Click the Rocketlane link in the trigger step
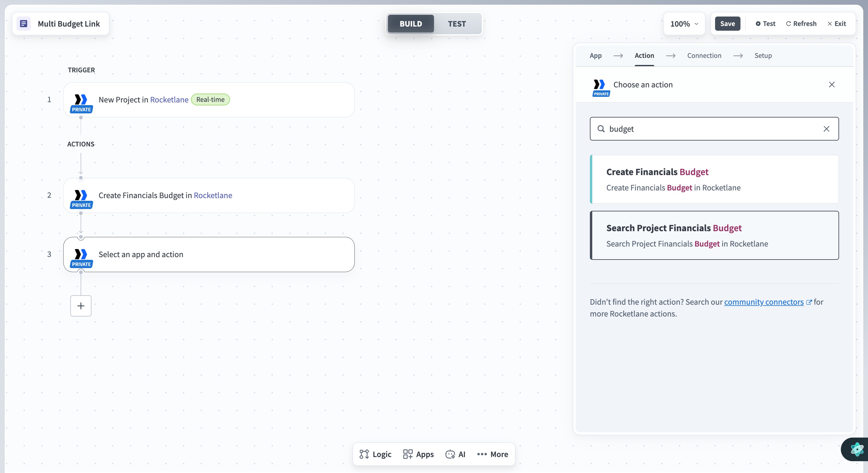The image size is (868, 473). tap(169, 100)
